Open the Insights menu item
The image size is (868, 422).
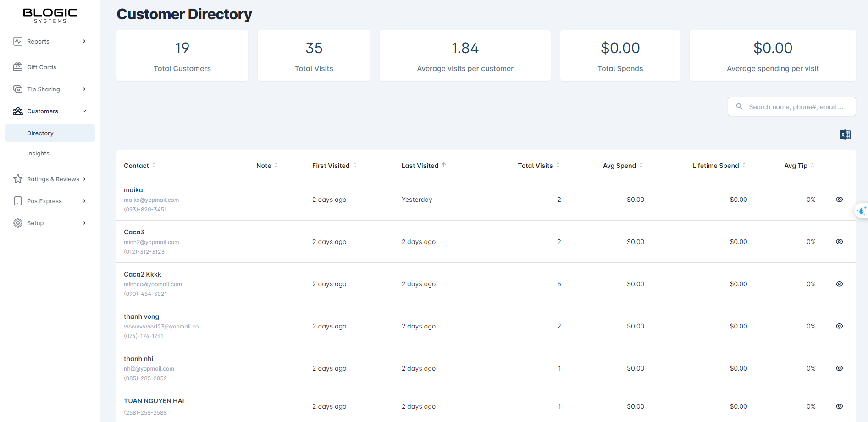(x=38, y=153)
